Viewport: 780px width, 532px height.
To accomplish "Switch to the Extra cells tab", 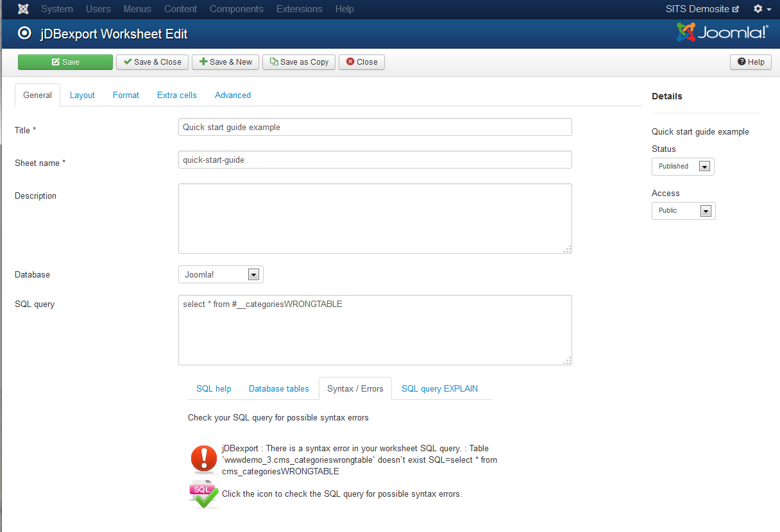I will (177, 95).
